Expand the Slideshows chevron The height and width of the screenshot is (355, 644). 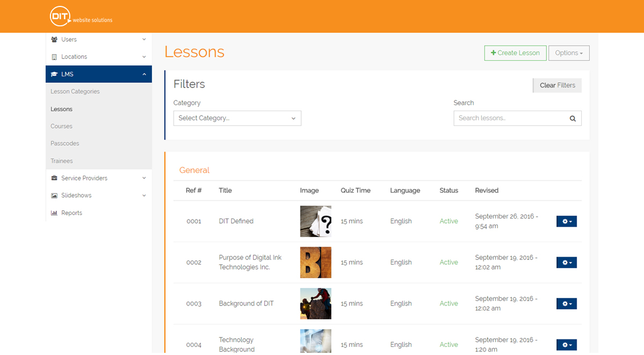pos(144,195)
